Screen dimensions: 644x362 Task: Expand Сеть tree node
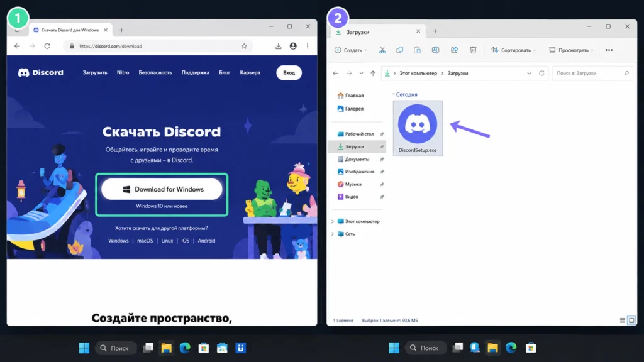coord(333,234)
